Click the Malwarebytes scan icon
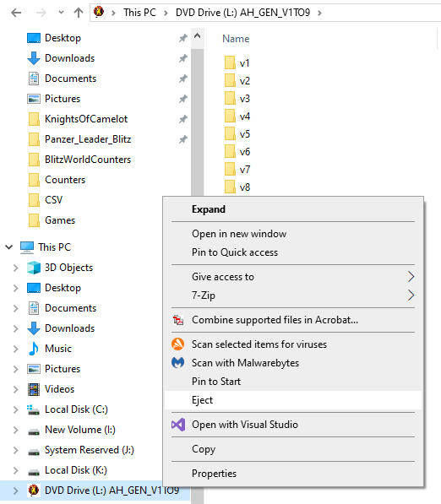 pos(178,362)
